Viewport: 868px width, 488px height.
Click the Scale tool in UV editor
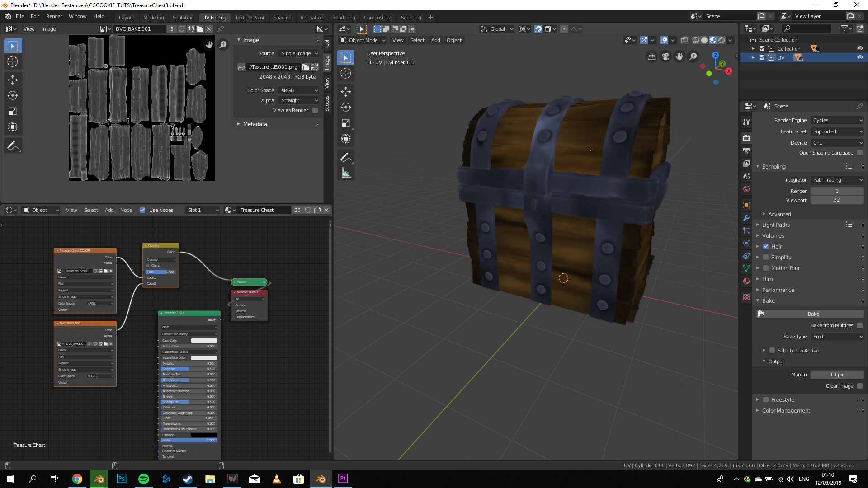tap(13, 112)
